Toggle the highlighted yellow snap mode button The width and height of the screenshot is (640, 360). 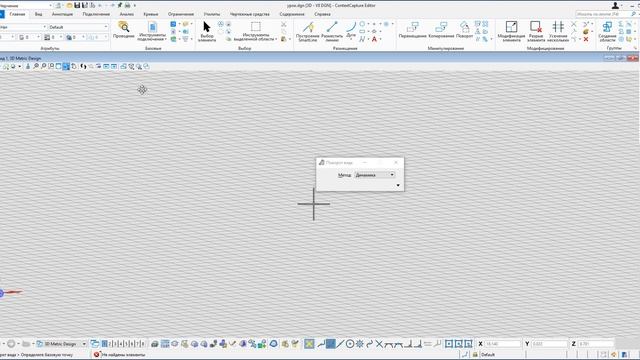click(309, 344)
